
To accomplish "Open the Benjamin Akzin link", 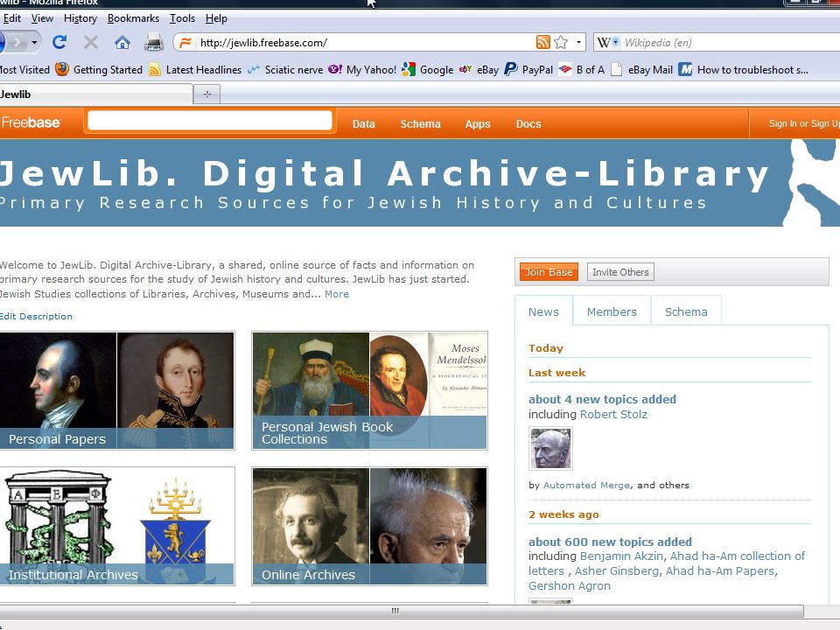I will click(x=621, y=556).
